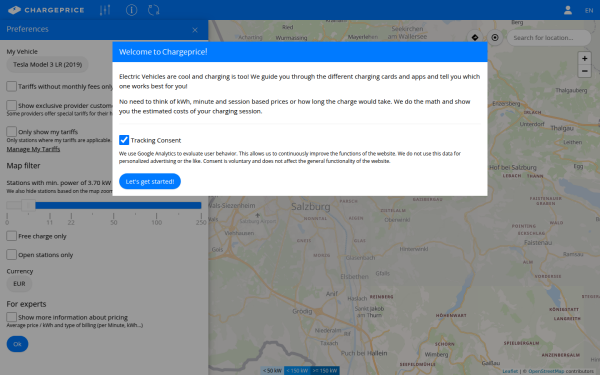Switch language via EN selector

589,10
